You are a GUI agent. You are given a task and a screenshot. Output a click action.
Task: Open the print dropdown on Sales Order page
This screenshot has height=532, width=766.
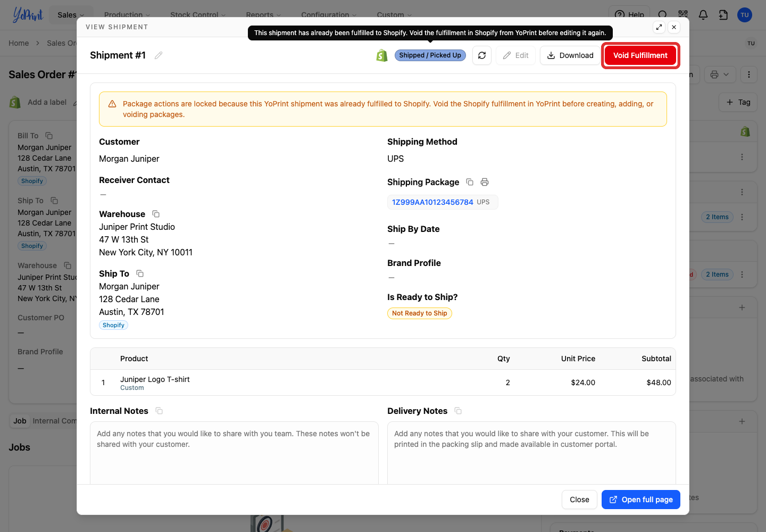coord(720,74)
